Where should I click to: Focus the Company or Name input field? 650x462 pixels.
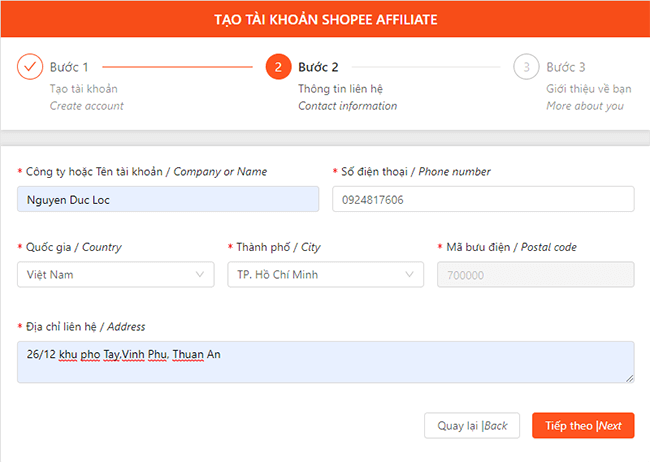(168, 199)
